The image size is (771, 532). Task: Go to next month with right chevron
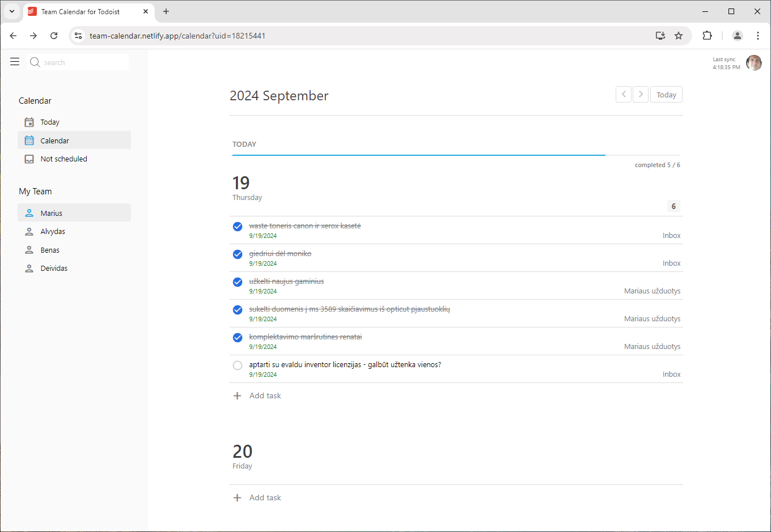[x=641, y=94]
